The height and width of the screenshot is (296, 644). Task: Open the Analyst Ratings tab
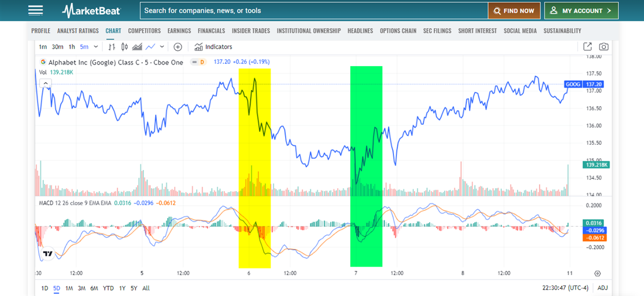pos(78,30)
